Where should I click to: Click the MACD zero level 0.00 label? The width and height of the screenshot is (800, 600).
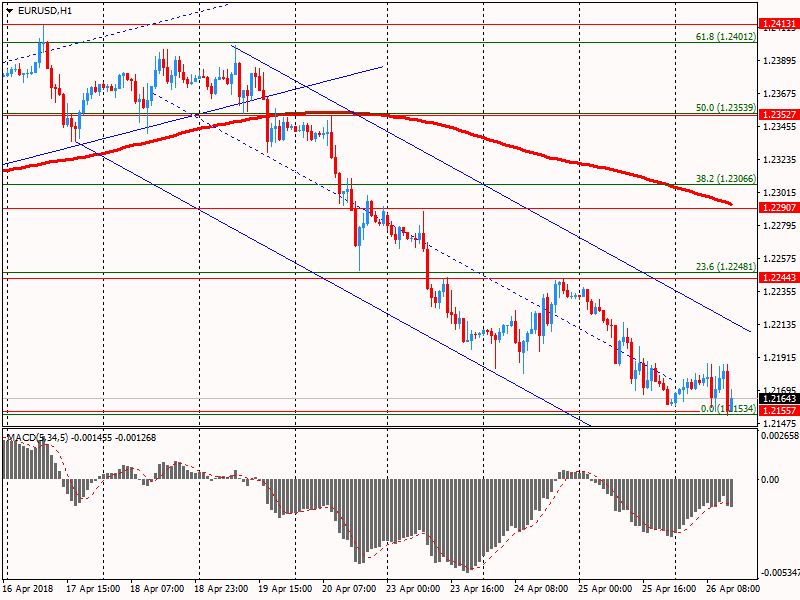[770, 480]
